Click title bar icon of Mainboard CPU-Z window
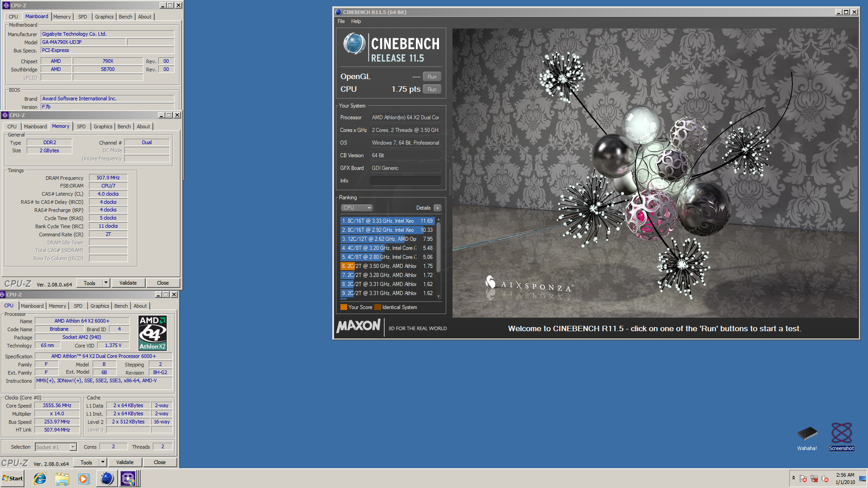The width and height of the screenshot is (868, 488). pos(6,5)
